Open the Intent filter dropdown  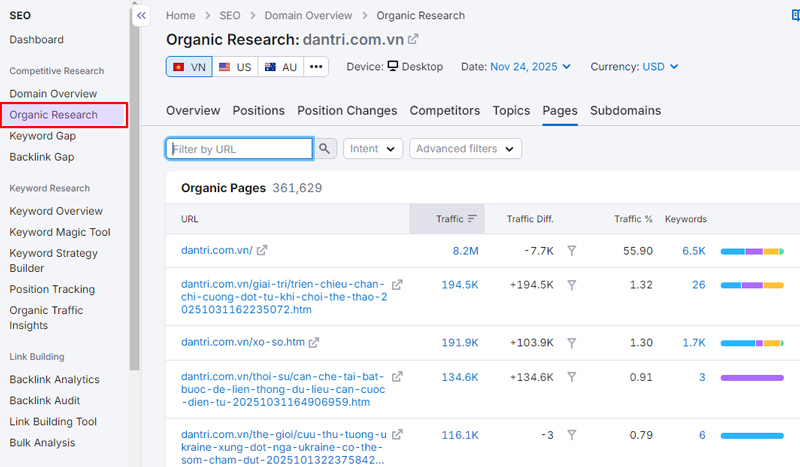[x=373, y=149]
